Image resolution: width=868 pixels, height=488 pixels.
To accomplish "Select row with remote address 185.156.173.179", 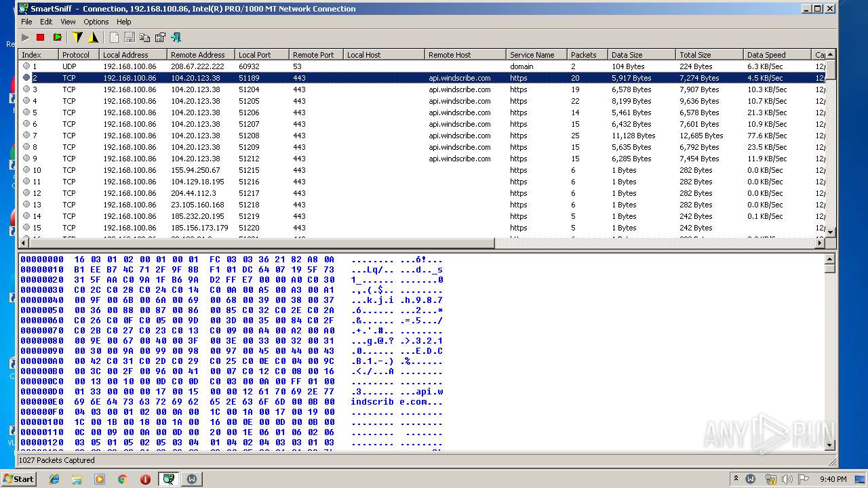I will (x=422, y=228).
